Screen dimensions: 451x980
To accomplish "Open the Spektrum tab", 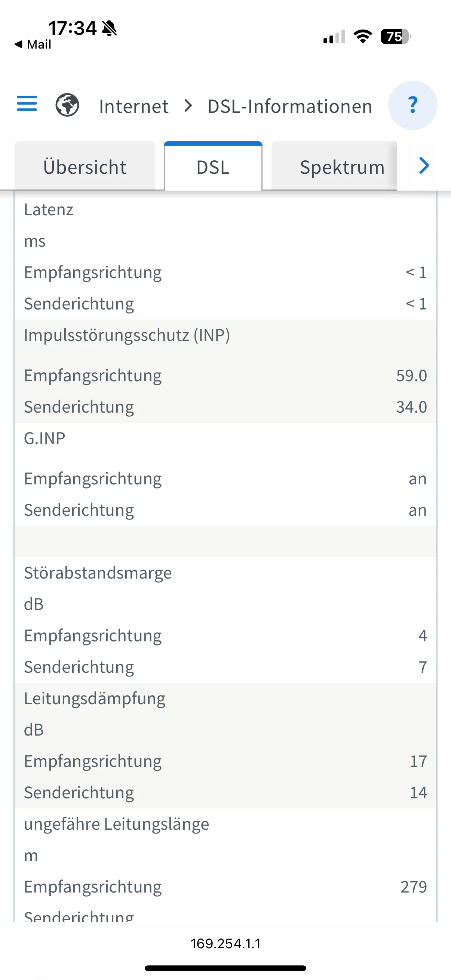I will coord(342,167).
